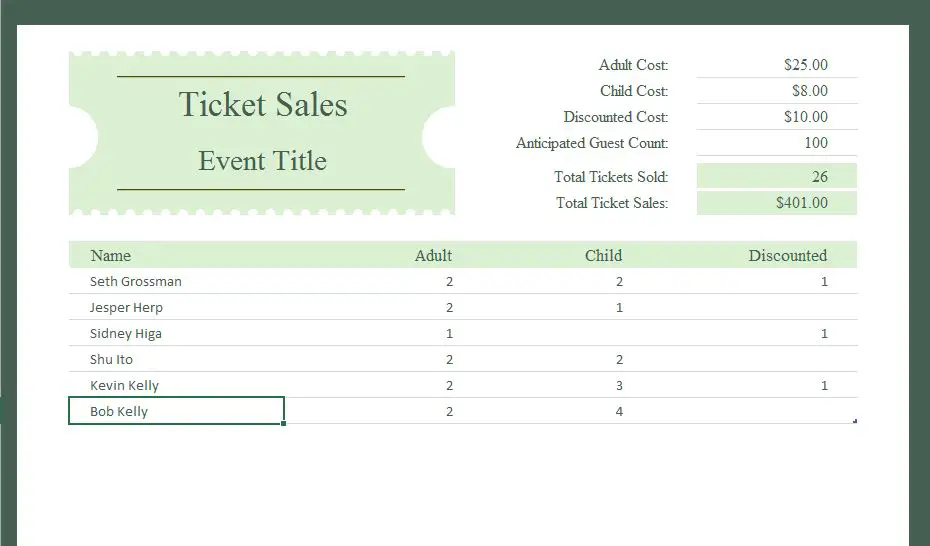Select Seth Grossman's Adult ticket count
930x546 pixels.
click(449, 282)
